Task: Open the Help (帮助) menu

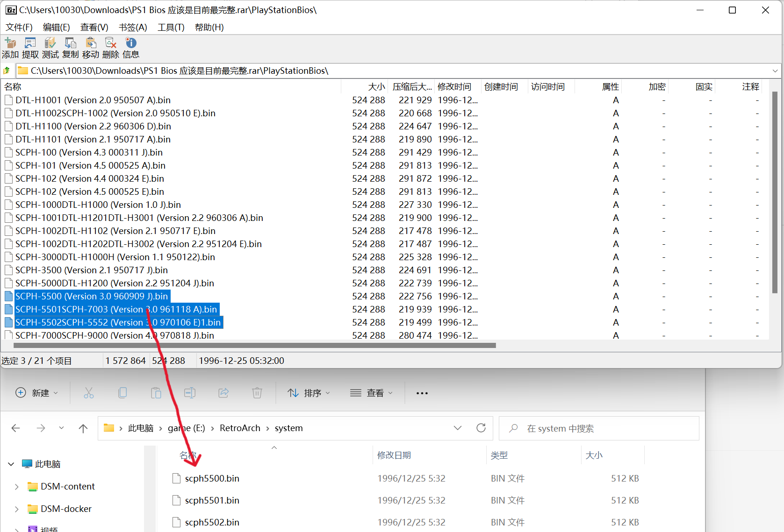Action: pyautogui.click(x=209, y=28)
